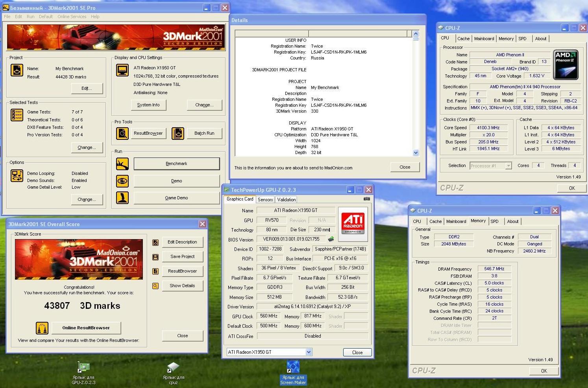Open the SPD tab in the lower CPU-Z window
The width and height of the screenshot is (588, 388).
[x=494, y=221]
